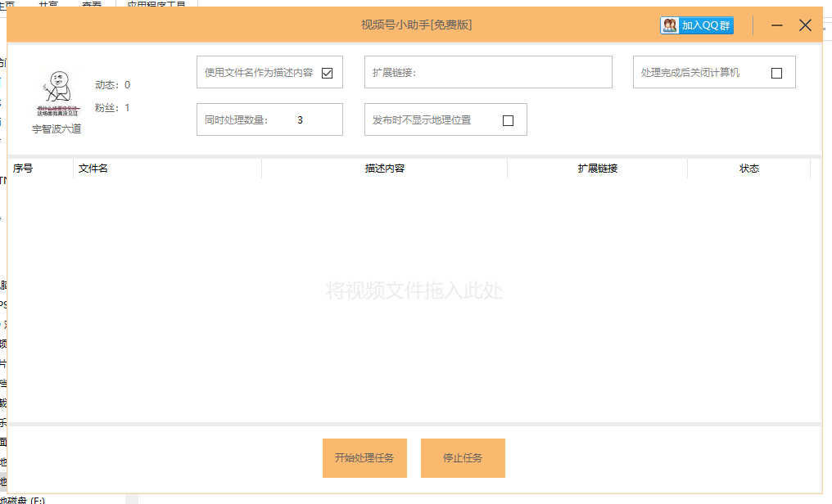The image size is (832, 504).
Task: Close the 视频号小助手 window
Action: pos(805,25)
